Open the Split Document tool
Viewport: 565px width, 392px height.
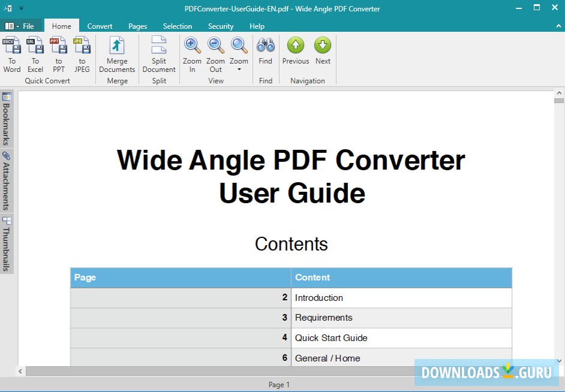158,54
